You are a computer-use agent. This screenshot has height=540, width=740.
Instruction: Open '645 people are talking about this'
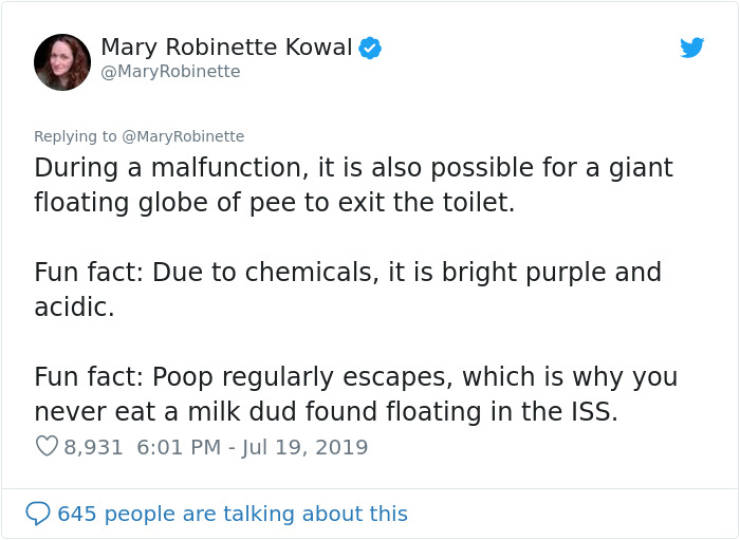232,514
